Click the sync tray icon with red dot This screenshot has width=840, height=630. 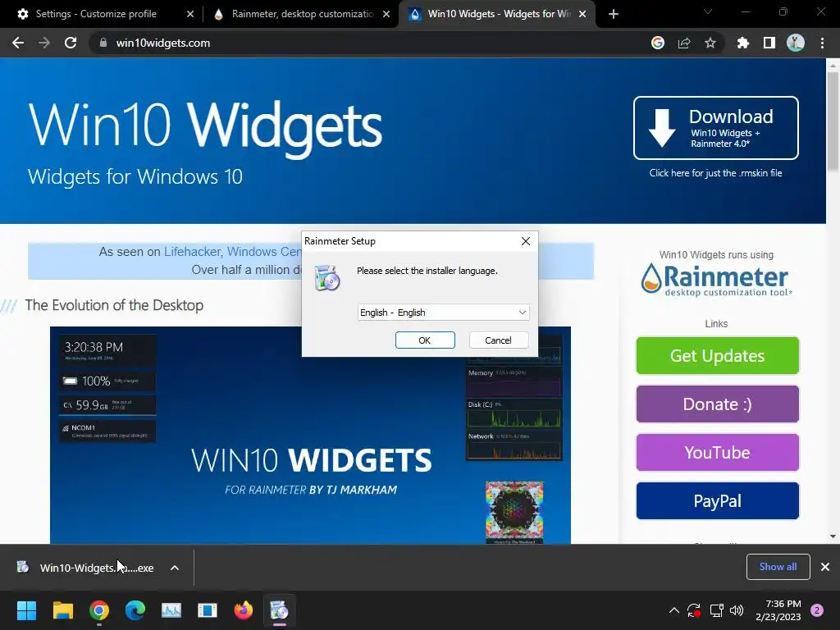point(694,610)
